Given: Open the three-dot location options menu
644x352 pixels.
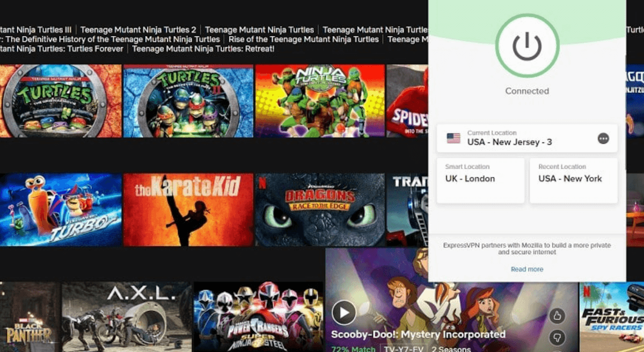Looking at the screenshot, I should tap(603, 139).
